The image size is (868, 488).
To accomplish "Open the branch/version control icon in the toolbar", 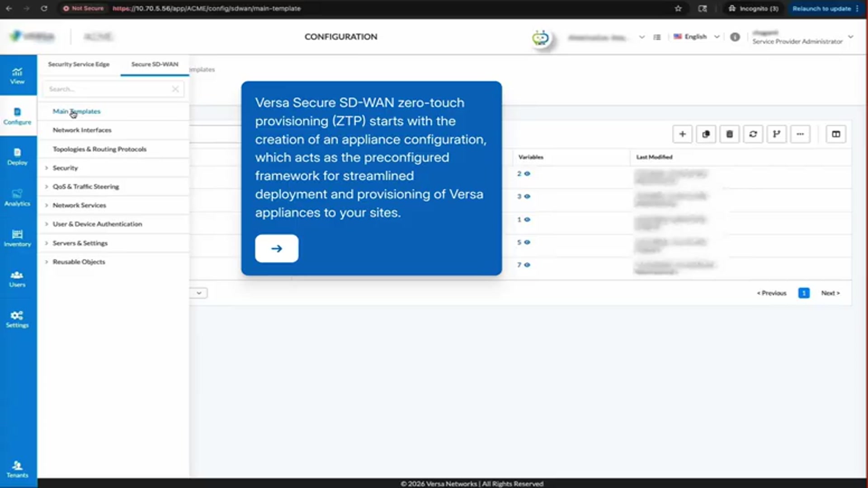I will 777,134.
